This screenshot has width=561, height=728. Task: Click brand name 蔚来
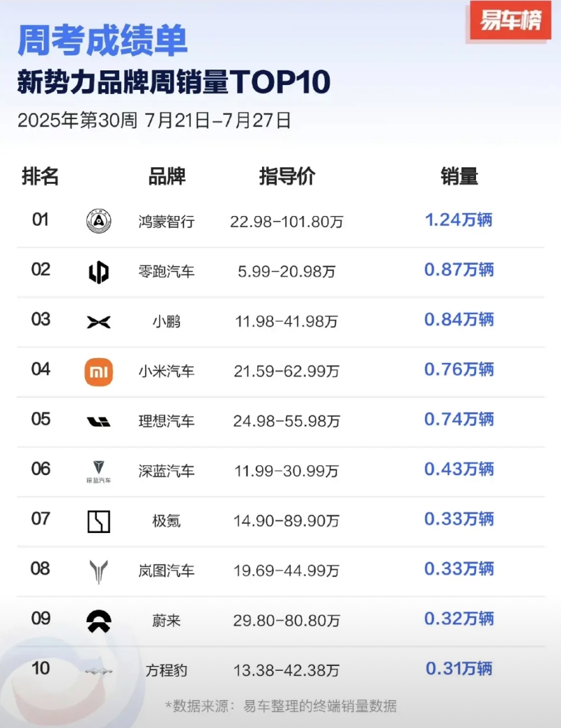coord(167,621)
